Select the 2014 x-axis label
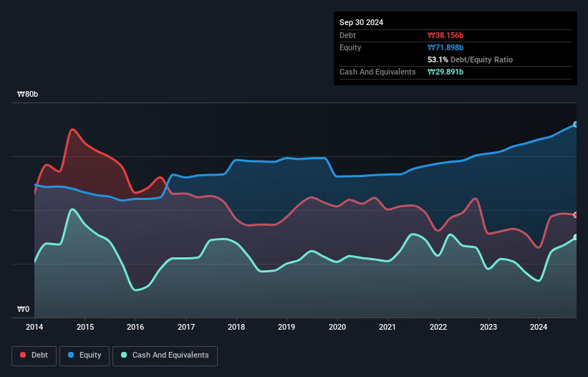This screenshot has width=588, height=377. pos(34,327)
